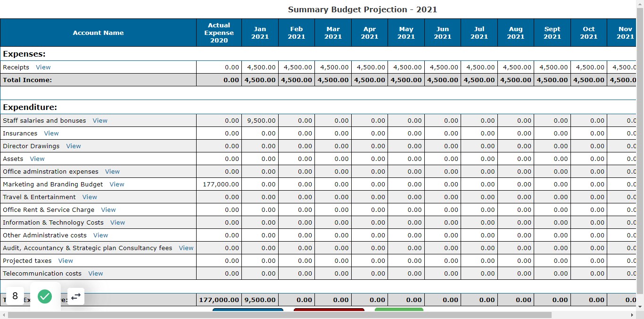
Task: Open View link for Other Administrative costs
Action: tap(101, 235)
